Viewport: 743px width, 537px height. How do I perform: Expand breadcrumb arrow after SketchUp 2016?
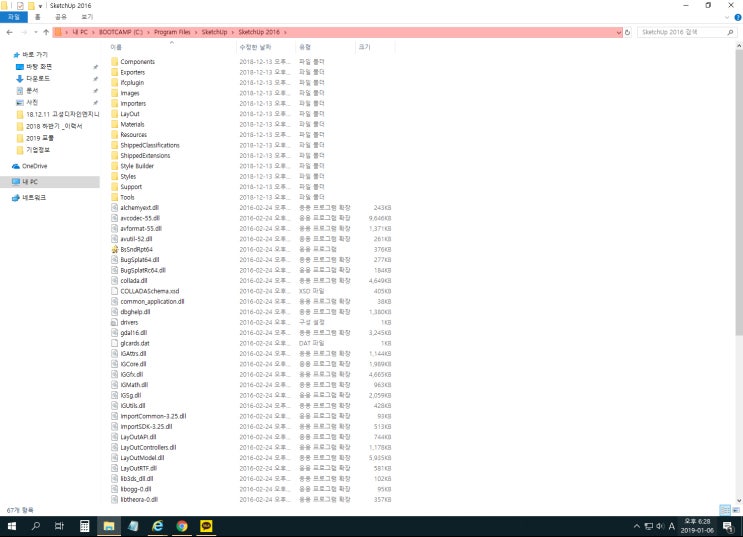pos(285,32)
